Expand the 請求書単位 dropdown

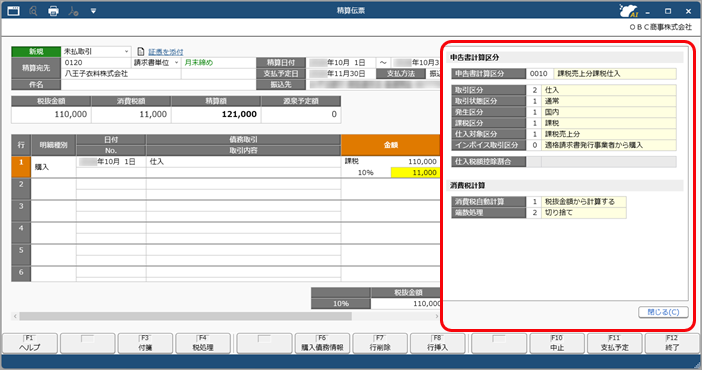(x=176, y=63)
